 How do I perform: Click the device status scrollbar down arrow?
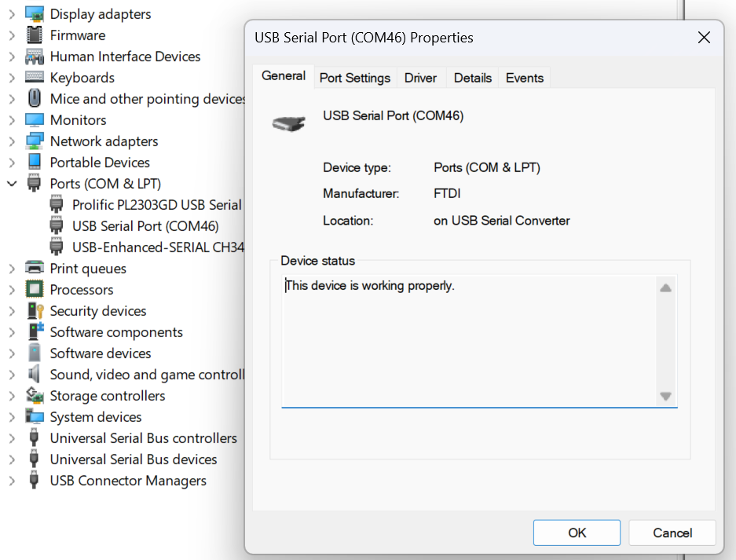(x=665, y=397)
